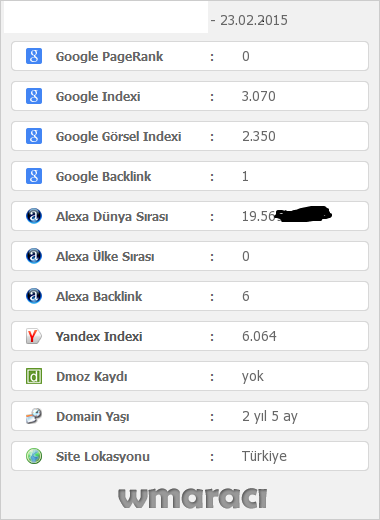Select the Alexa icon next to Ülke Sırası
The height and width of the screenshot is (520, 380).
(x=34, y=256)
